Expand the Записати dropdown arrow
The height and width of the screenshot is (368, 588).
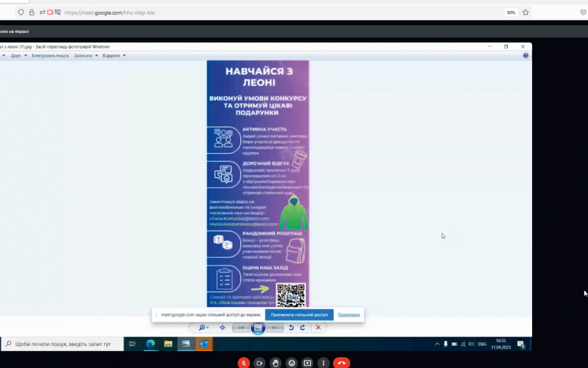click(96, 56)
